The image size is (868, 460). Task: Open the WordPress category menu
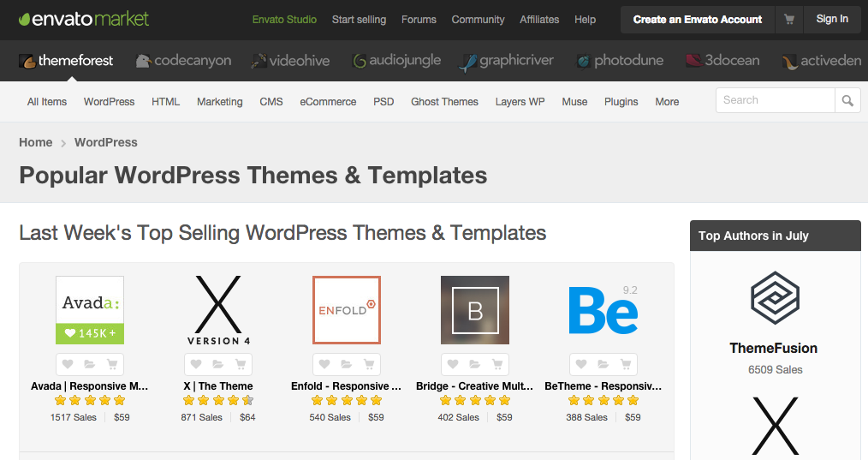point(109,102)
